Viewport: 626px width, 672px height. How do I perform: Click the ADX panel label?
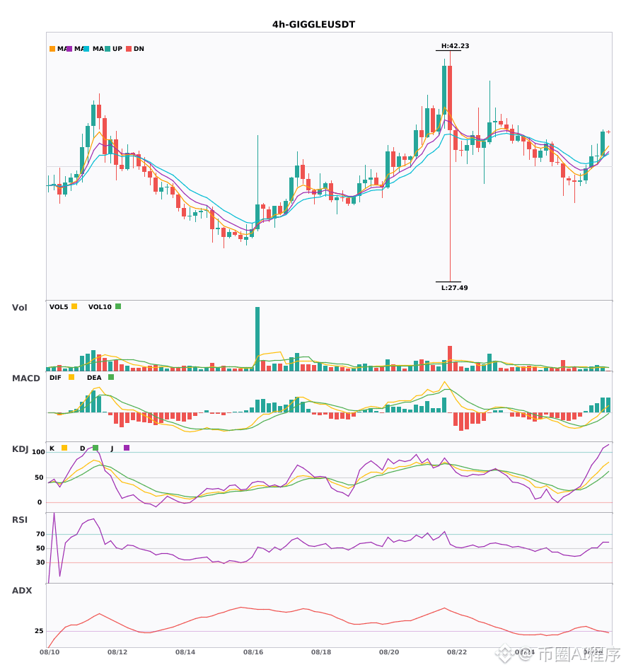click(x=22, y=591)
